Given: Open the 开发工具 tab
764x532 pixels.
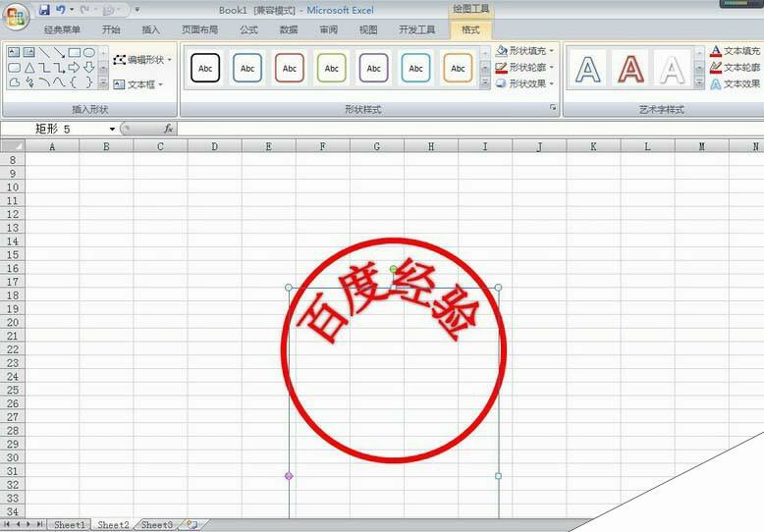Looking at the screenshot, I should (x=416, y=29).
